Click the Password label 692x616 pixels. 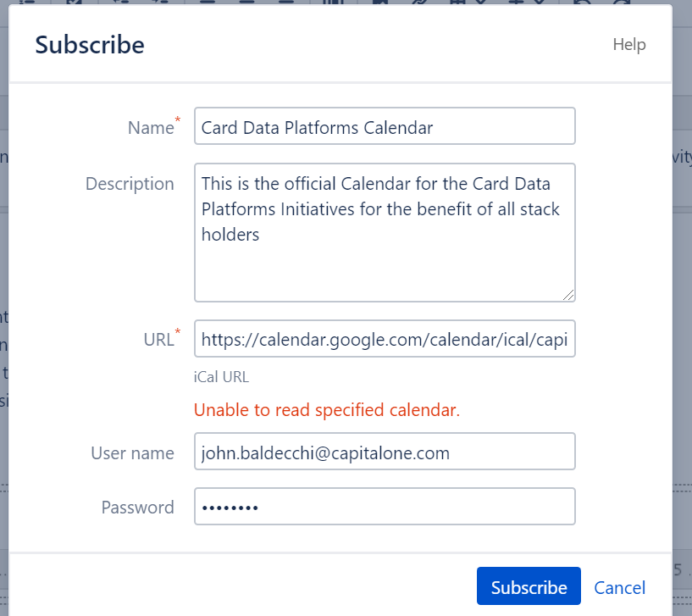137,508
